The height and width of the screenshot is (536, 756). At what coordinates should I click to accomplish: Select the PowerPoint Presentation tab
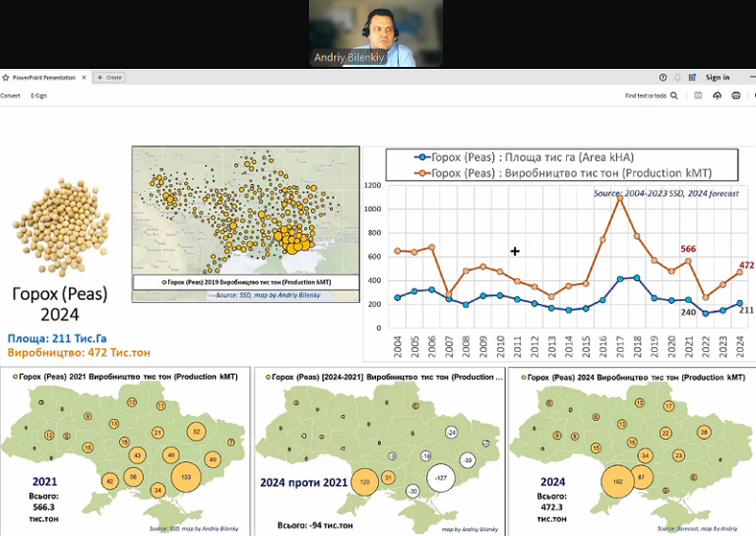point(44,78)
